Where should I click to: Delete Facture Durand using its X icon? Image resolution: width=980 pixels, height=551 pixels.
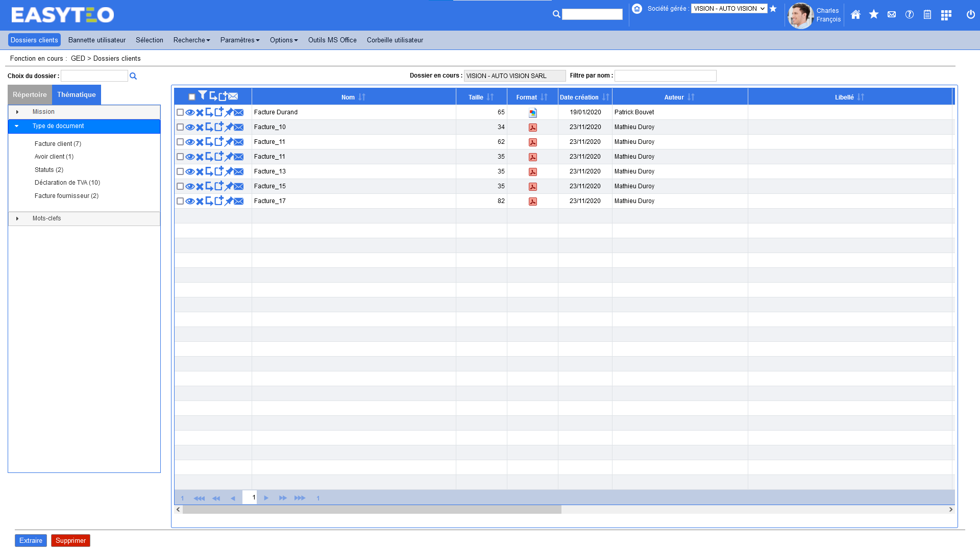click(x=200, y=113)
